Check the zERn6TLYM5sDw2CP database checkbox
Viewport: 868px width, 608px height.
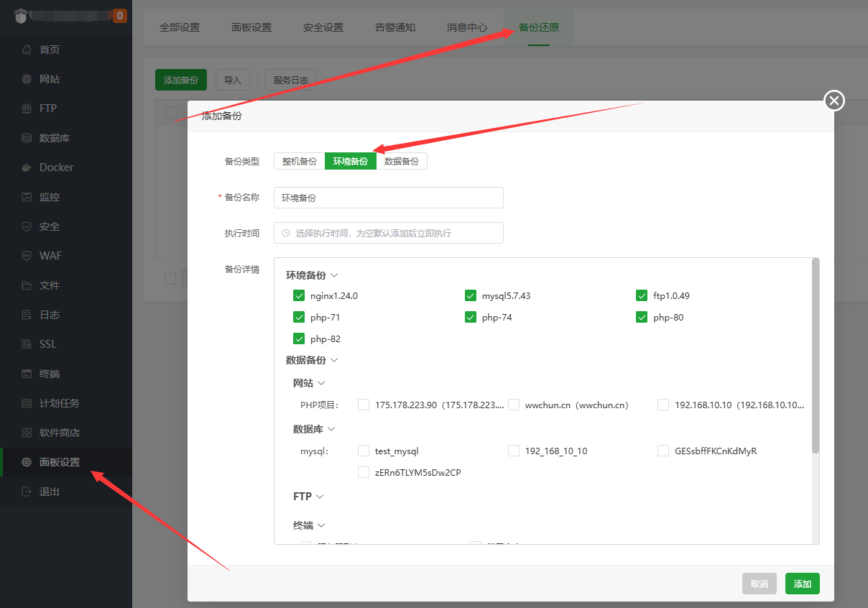[x=364, y=472]
